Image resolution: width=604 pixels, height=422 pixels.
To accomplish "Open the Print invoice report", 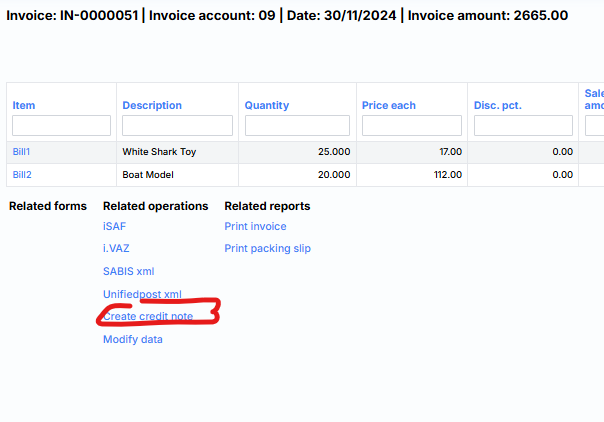I will tap(255, 226).
